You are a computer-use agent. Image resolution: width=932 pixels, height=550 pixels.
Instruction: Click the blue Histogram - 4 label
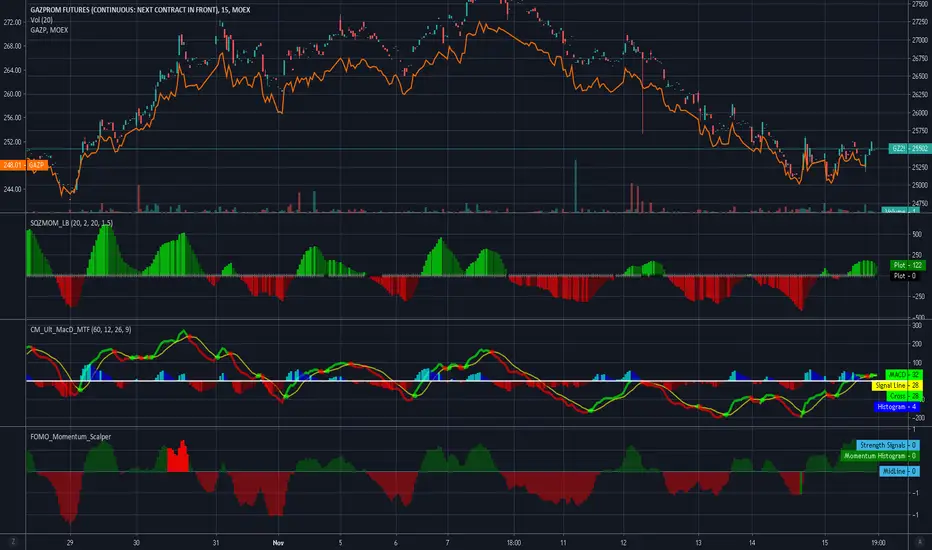coord(896,407)
